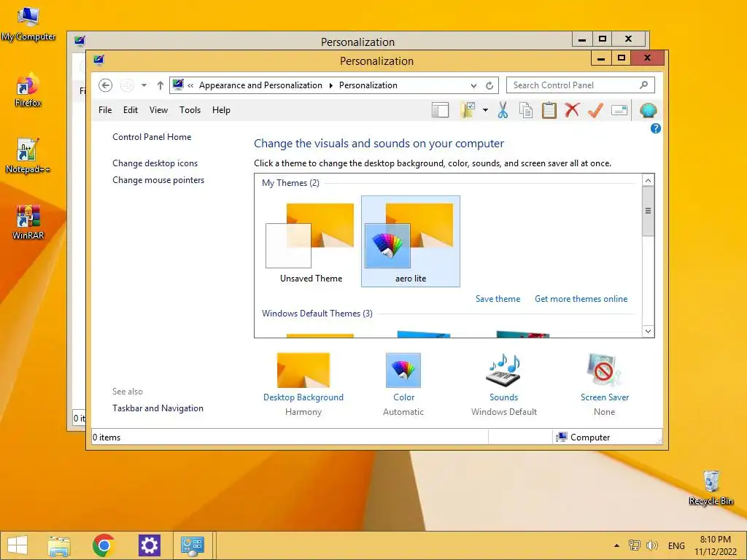Click the Paste clipboard icon

pyautogui.click(x=549, y=110)
